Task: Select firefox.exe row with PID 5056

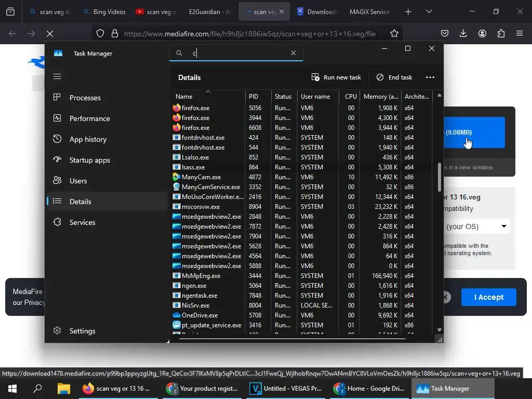Action: coord(302,108)
